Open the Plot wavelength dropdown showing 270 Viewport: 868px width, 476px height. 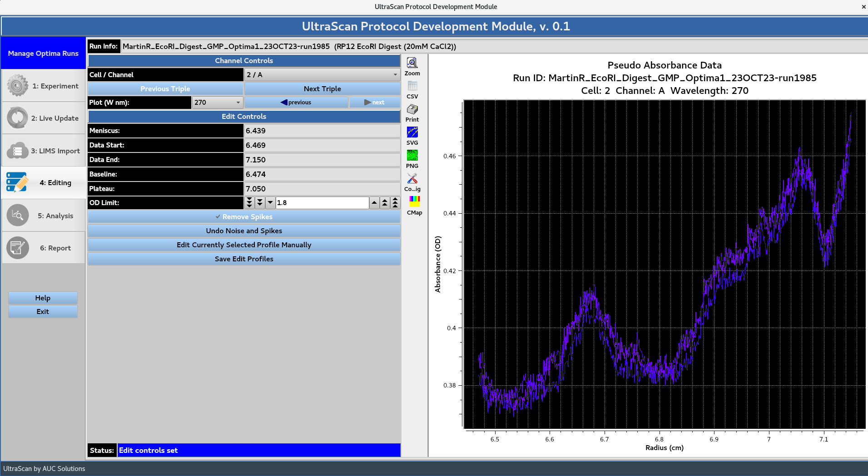(217, 102)
